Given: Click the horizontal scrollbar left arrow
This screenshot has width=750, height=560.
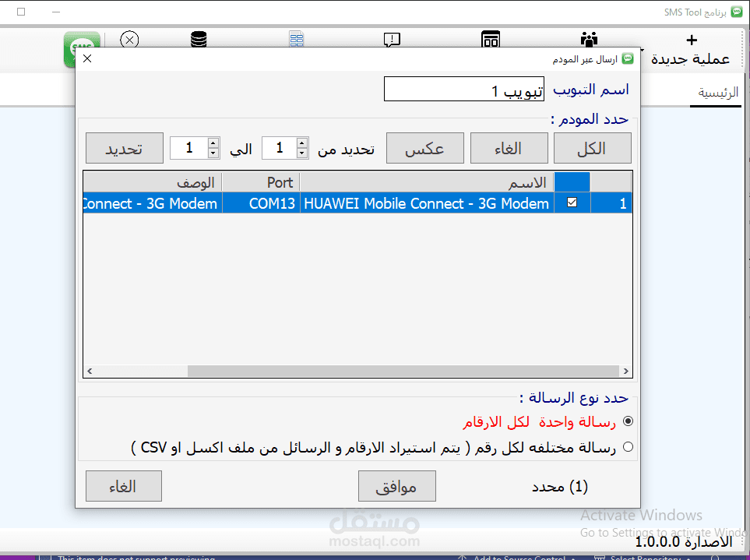Looking at the screenshot, I should click(90, 371).
